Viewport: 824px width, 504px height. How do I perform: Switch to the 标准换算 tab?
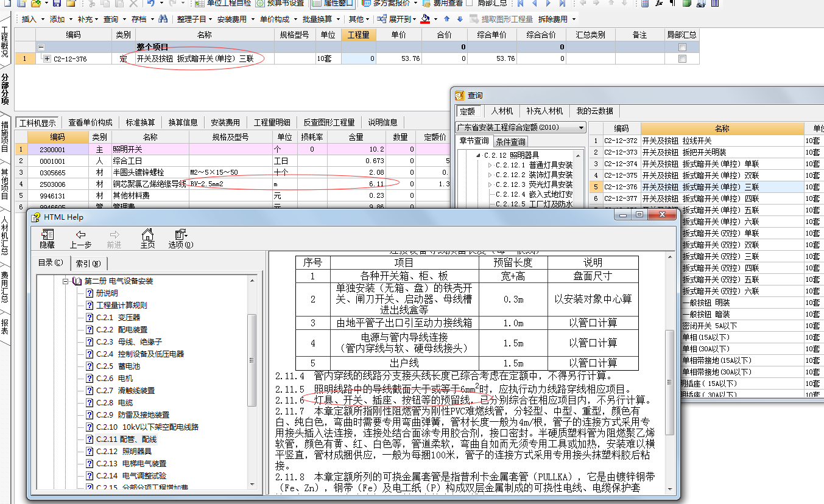pos(140,122)
